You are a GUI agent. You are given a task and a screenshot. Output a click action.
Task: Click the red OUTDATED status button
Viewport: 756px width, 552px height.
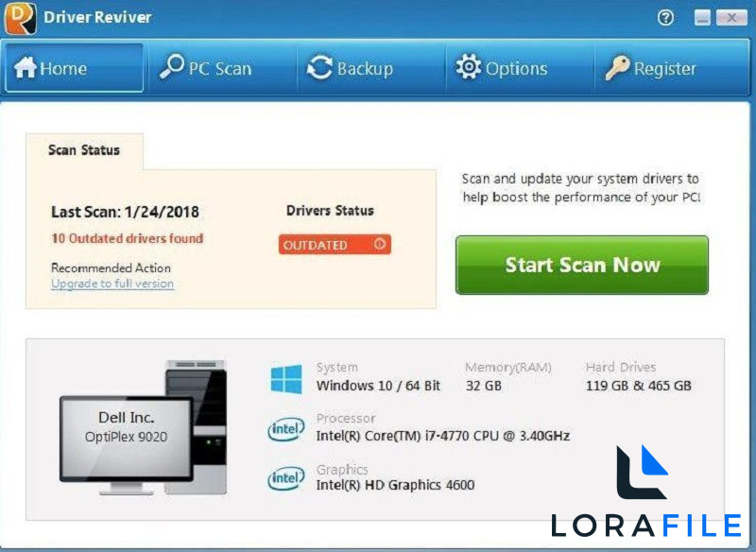coord(335,245)
